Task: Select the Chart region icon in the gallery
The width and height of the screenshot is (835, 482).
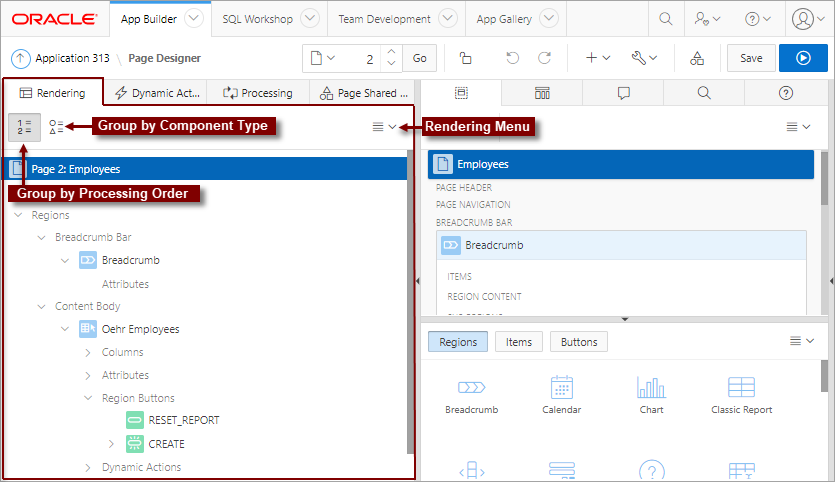Action: (651, 387)
